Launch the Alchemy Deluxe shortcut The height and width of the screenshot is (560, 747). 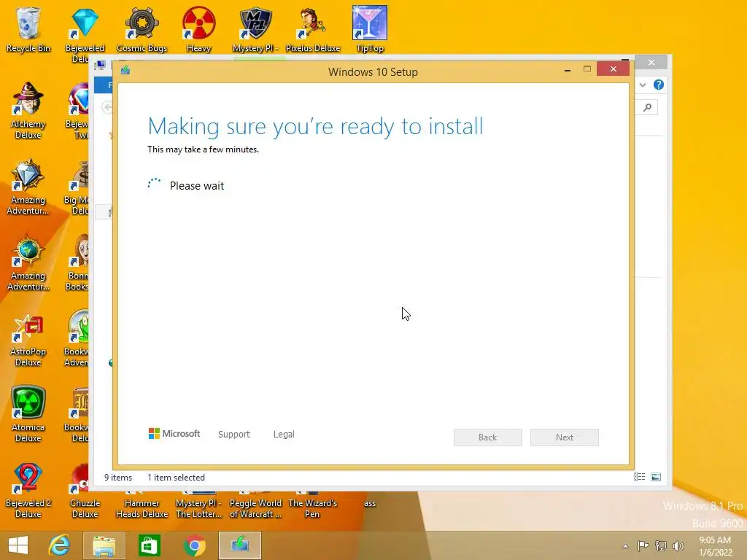[x=28, y=111]
